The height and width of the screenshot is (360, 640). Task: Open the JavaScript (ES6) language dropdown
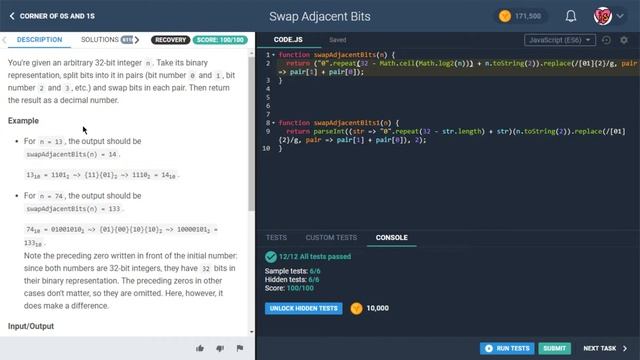(560, 40)
